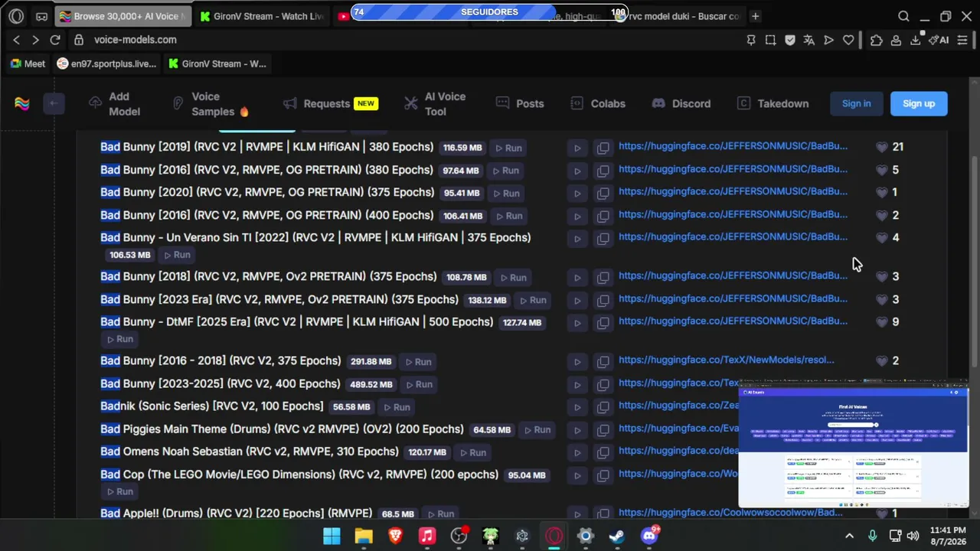The image size is (980, 551).
Task: Open Brave browser from the taskbar
Action: (395, 536)
